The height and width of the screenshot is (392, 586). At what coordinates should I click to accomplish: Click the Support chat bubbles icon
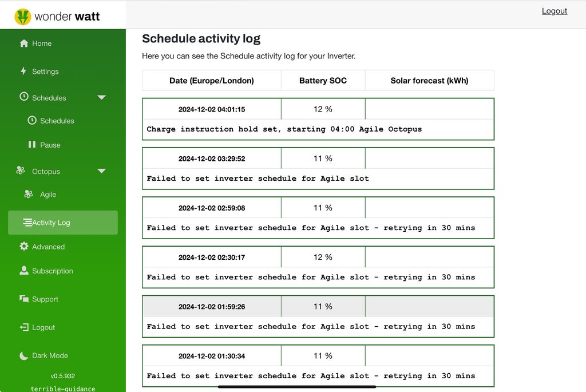[x=24, y=299]
